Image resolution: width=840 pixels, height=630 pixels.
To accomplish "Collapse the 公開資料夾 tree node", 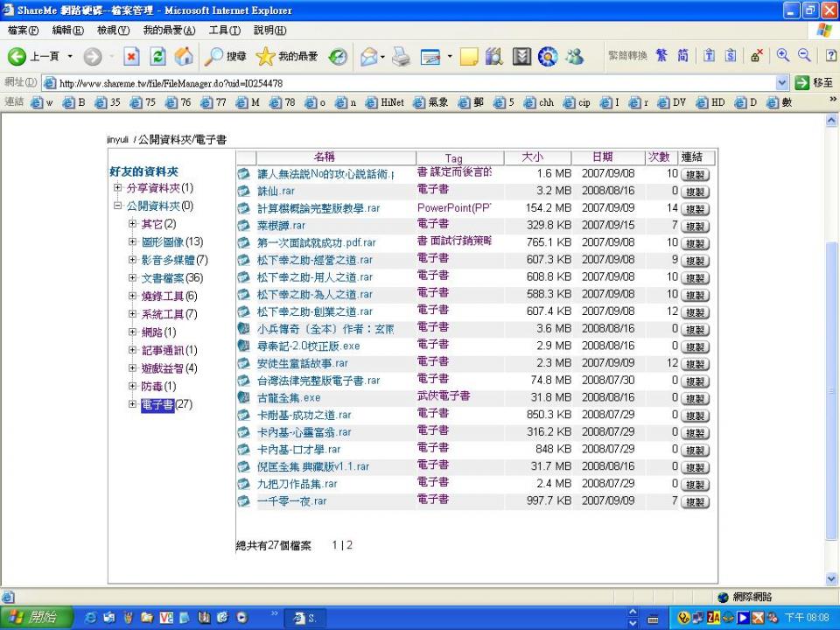I will click(117, 206).
